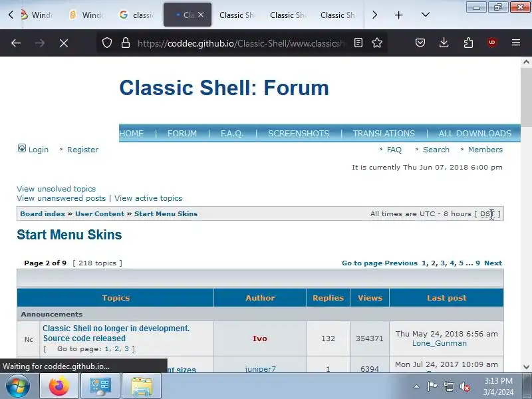Viewport: 532px width, 399px height.
Task: Open the taskbar clock 3:13 PM
Action: (498, 386)
